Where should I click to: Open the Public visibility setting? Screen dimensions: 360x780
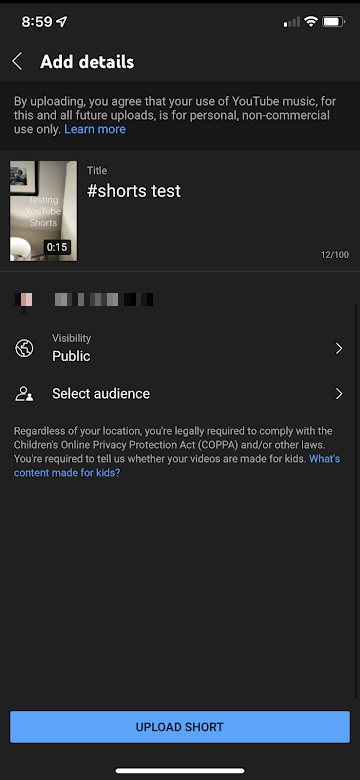click(180, 348)
